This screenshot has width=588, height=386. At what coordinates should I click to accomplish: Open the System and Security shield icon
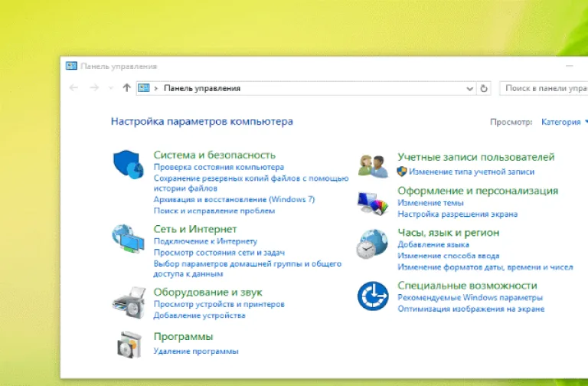[129, 165]
